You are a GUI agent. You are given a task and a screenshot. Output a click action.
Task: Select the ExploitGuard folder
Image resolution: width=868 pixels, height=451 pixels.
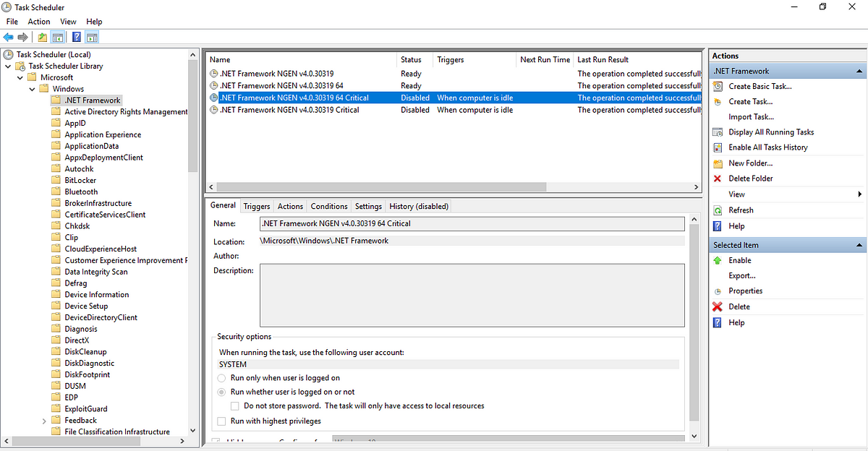86,409
